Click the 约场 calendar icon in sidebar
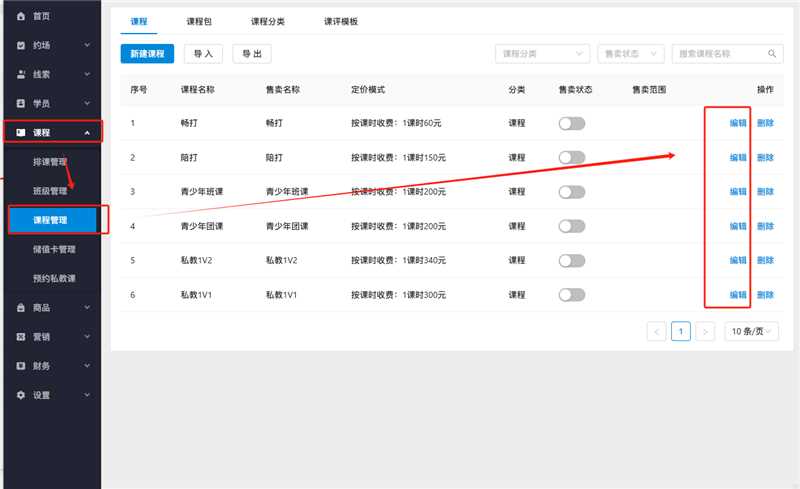Viewport: 800px width, 489px height. click(21, 45)
